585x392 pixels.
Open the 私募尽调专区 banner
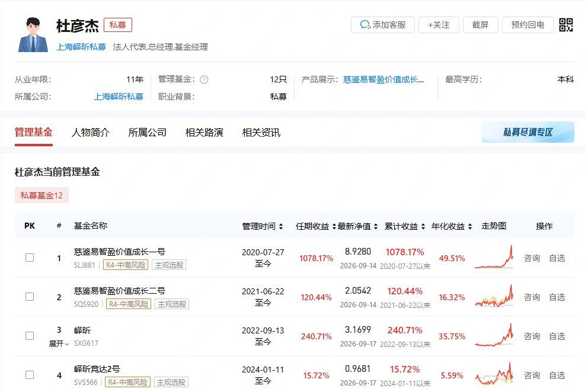click(528, 132)
